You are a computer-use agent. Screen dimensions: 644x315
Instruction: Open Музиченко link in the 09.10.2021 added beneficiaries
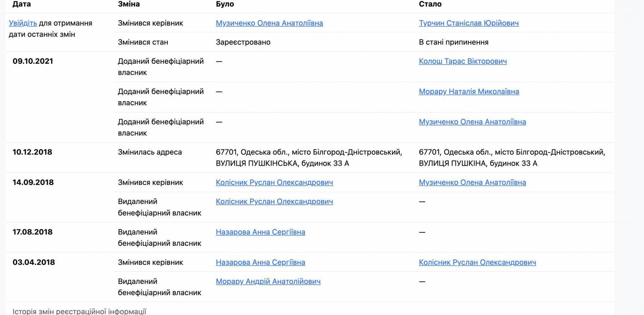pyautogui.click(x=472, y=122)
